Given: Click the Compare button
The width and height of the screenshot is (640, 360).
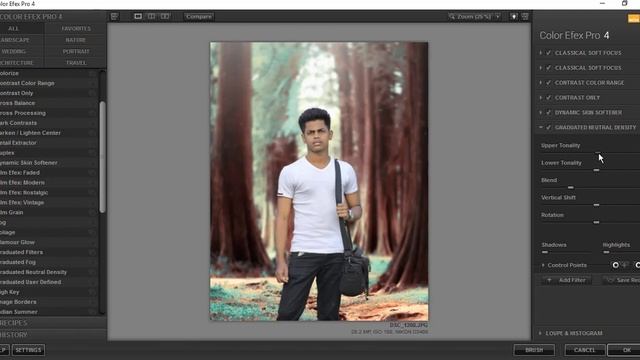Looking at the screenshot, I should click(199, 17).
